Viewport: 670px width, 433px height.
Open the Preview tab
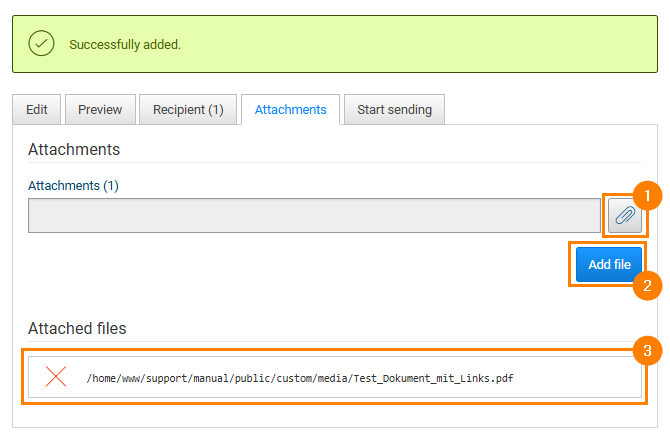(100, 110)
